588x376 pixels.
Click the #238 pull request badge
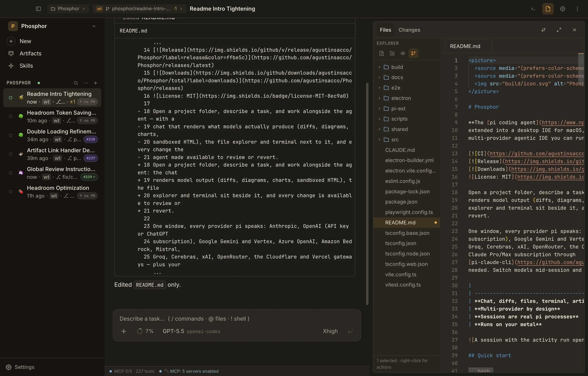tap(91, 139)
